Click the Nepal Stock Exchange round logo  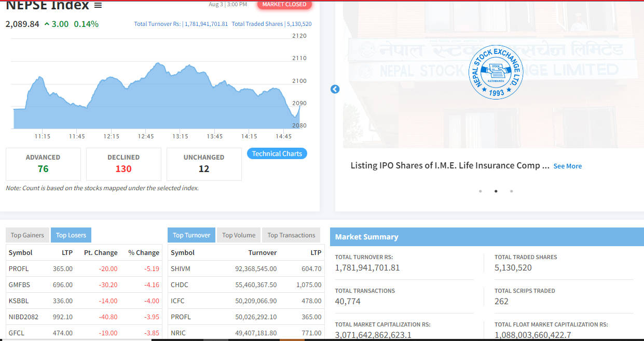click(496, 73)
